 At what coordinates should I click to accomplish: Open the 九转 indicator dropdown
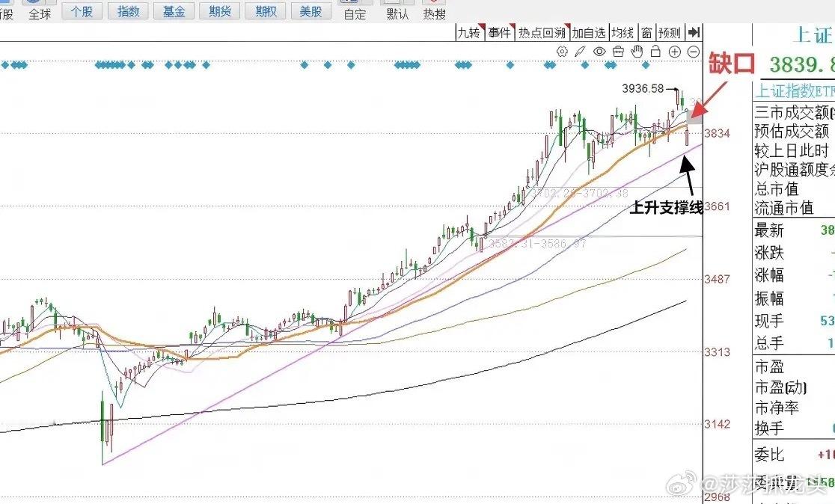tap(470, 32)
